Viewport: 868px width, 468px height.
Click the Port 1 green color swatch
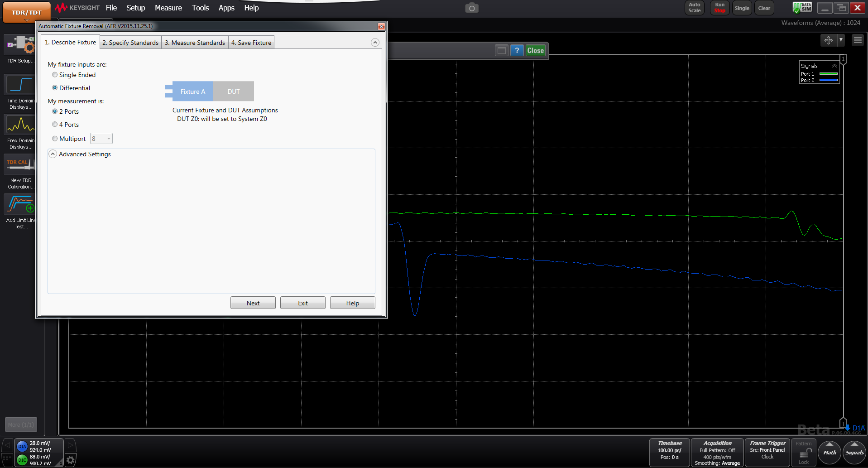(828, 74)
